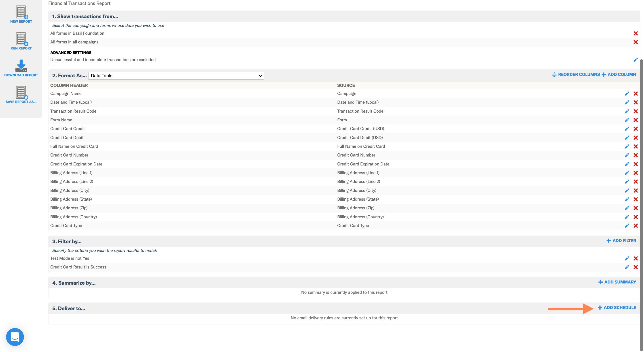Image resolution: width=644 pixels, height=352 pixels.
Task: Edit the Credit Card Type column
Action: (x=627, y=225)
